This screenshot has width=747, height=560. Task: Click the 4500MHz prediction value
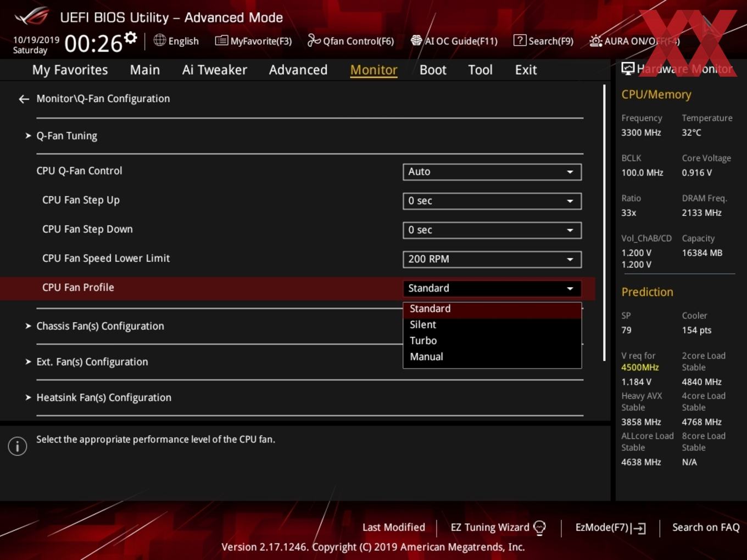point(640,367)
